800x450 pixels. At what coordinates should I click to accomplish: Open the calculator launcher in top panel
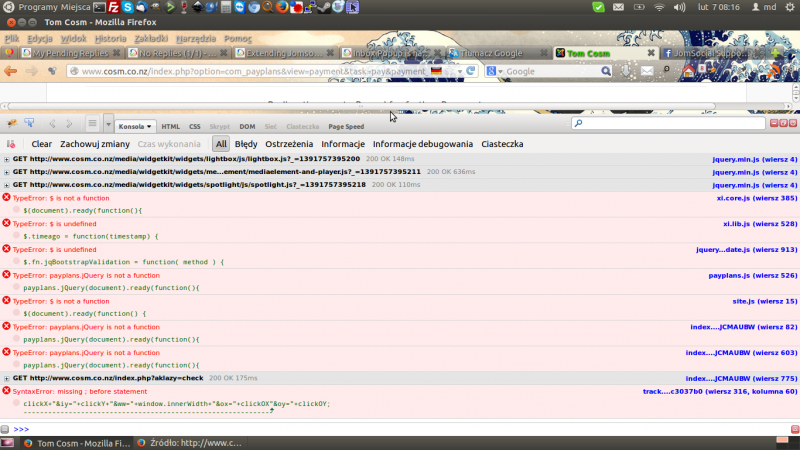pos(226,7)
